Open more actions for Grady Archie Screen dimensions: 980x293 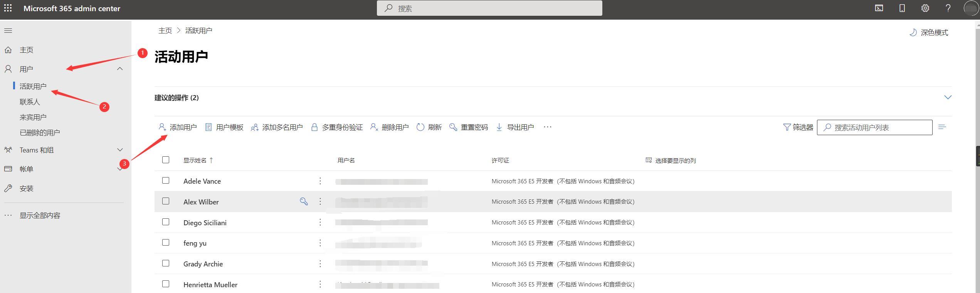click(x=320, y=264)
